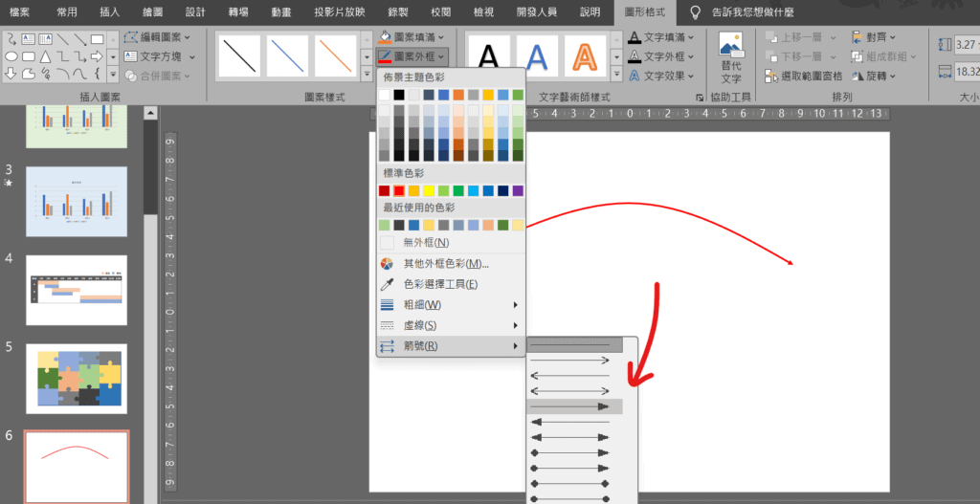
Task: Click the lightbulb Tell Me icon
Action: [x=697, y=12]
